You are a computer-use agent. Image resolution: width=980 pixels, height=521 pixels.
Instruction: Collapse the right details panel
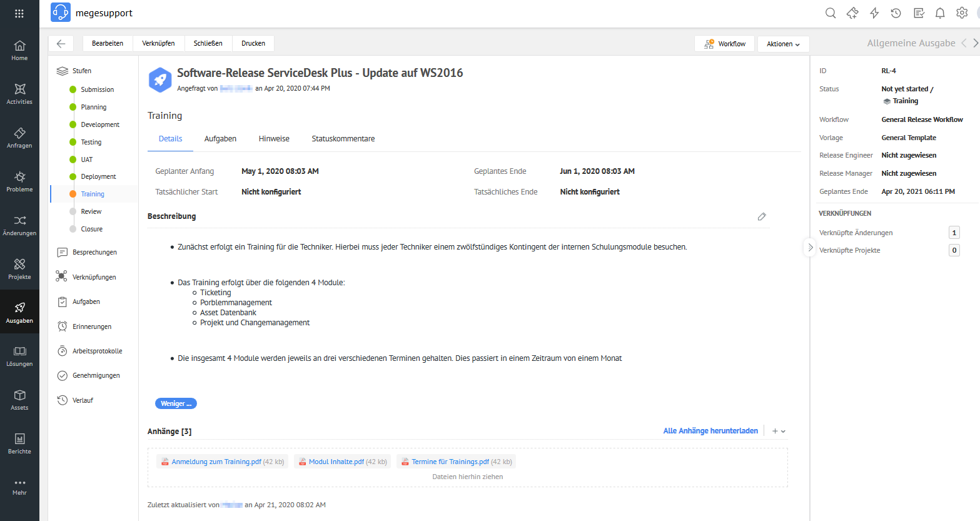tap(810, 247)
